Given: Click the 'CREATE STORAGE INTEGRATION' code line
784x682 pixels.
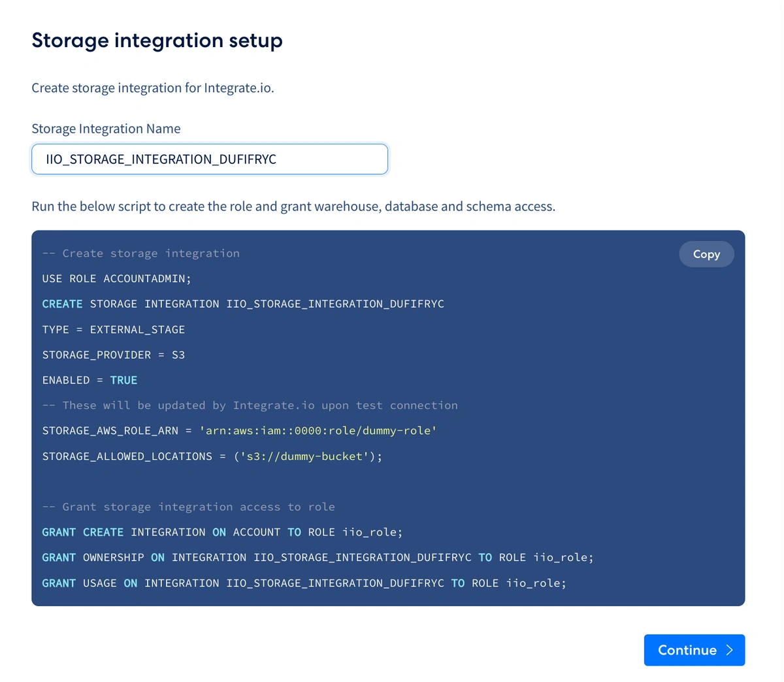Looking at the screenshot, I should [243, 304].
